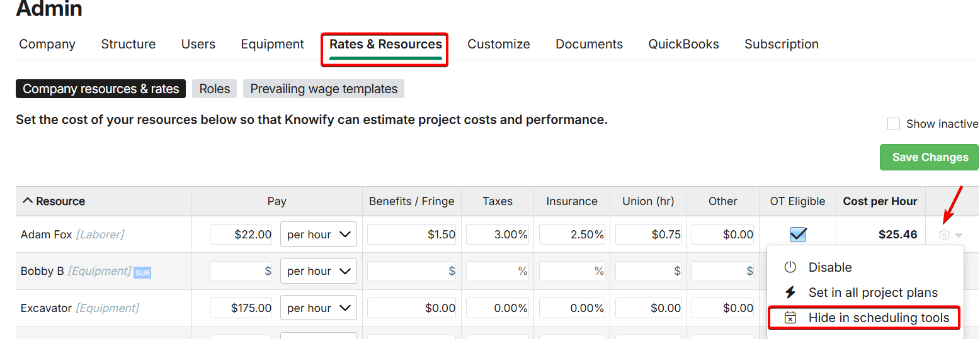The image size is (980, 339).
Task: Click the Save Changes button
Action: point(929,157)
